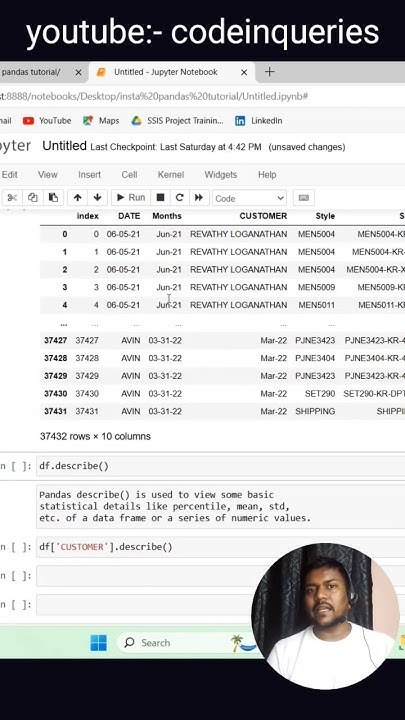Open the Help menu

pyautogui.click(x=267, y=174)
